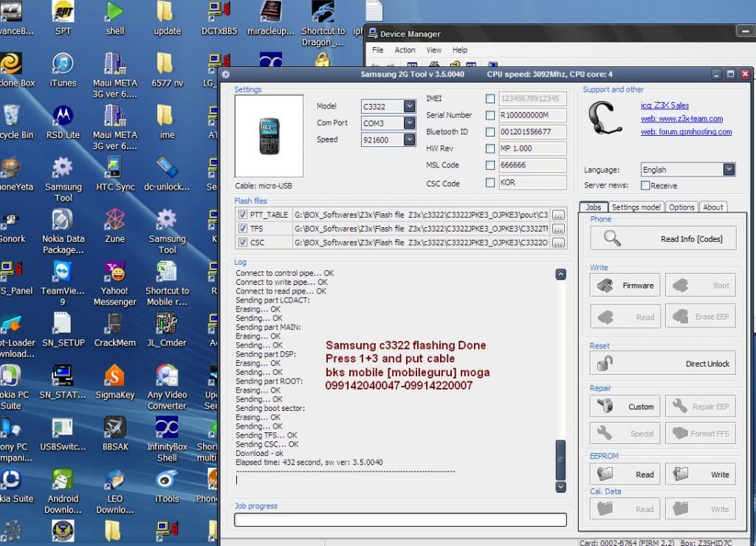This screenshot has width=756, height=546.
Task: Open LEO Downloader shortcut
Action: 114,491
